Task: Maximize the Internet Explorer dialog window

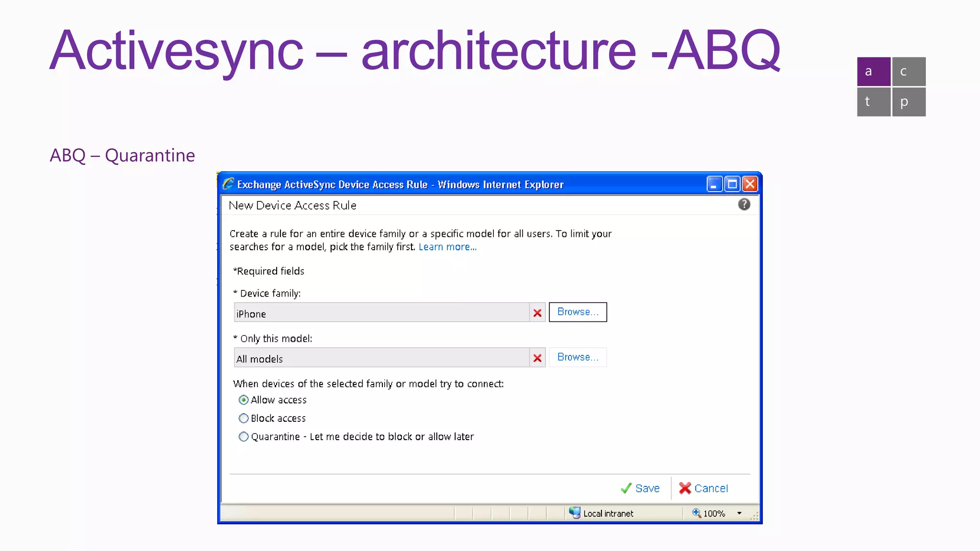Action: (732, 184)
